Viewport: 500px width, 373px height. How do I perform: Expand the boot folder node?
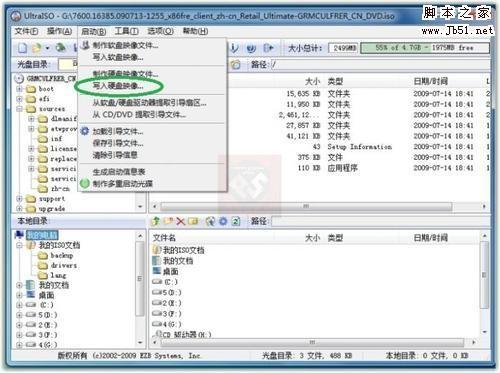[x=19, y=89]
